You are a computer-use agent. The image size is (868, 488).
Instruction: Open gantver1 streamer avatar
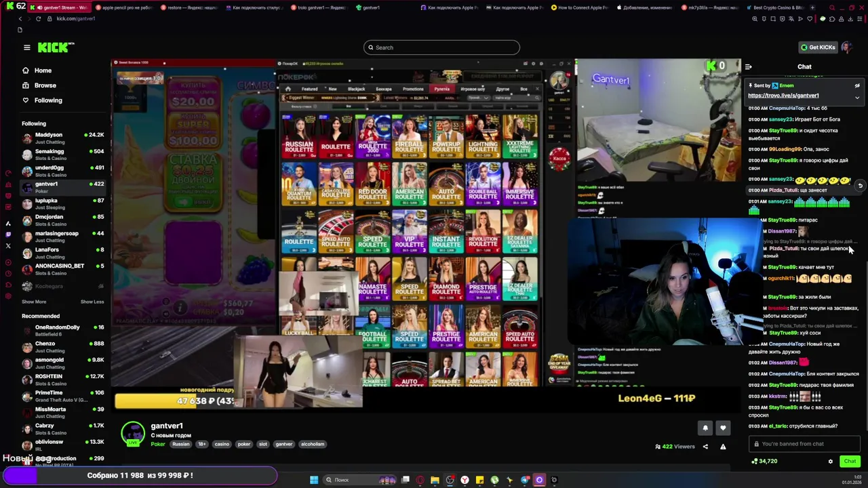tap(133, 434)
